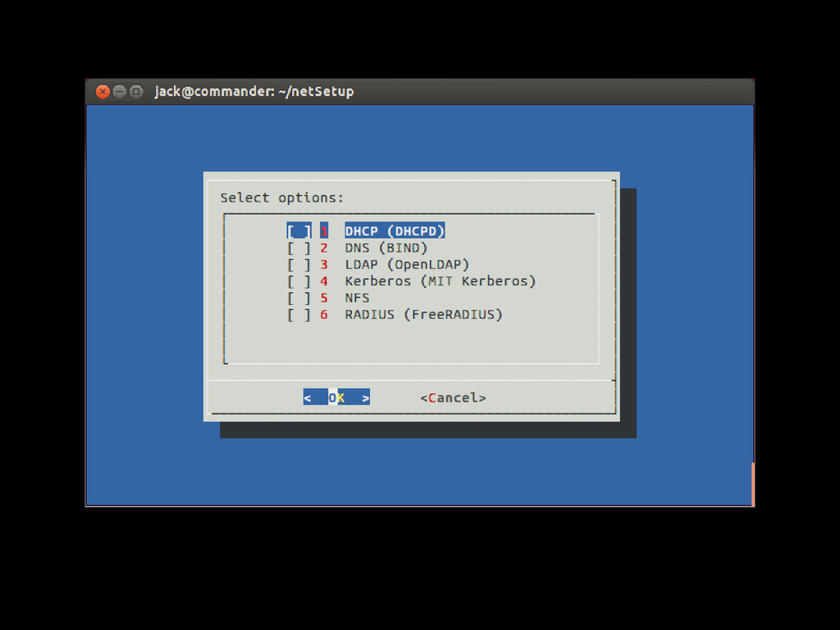Select the text 'RADIUS (FreeRADIUS)'
The width and height of the screenshot is (840, 630).
(x=424, y=314)
